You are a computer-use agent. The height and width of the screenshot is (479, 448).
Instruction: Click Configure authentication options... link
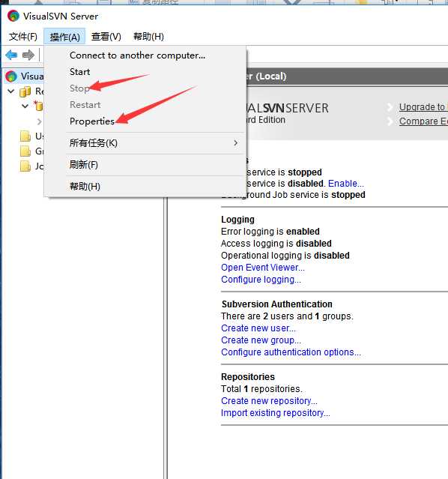pyautogui.click(x=291, y=352)
